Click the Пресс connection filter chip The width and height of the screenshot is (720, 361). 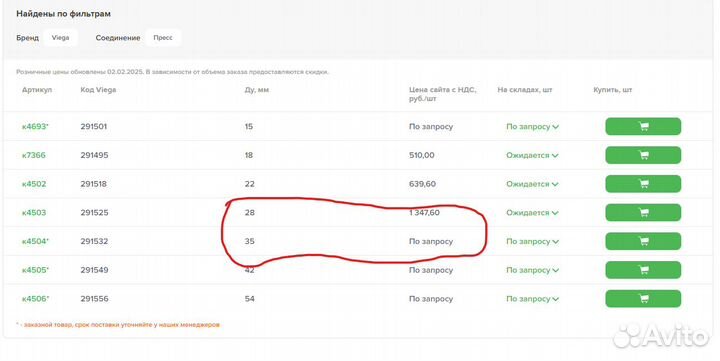163,38
